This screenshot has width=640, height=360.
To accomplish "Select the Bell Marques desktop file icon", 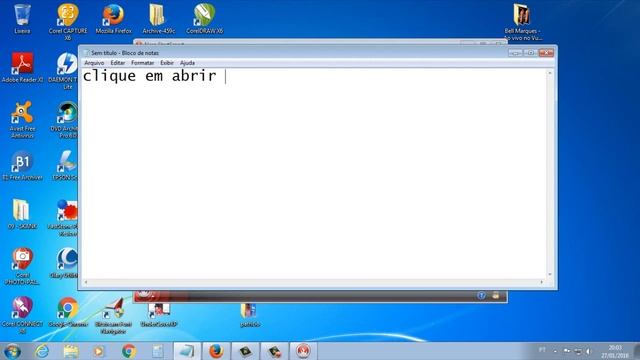I will (x=523, y=22).
